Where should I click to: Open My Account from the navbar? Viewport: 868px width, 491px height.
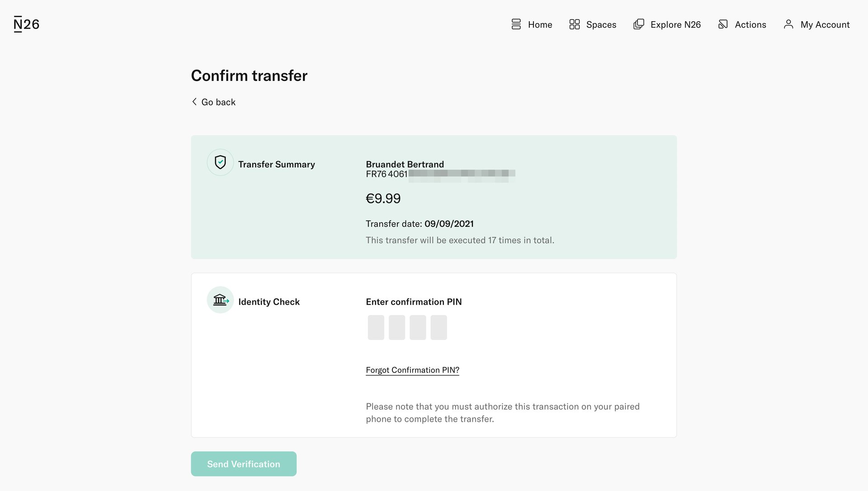[825, 24]
